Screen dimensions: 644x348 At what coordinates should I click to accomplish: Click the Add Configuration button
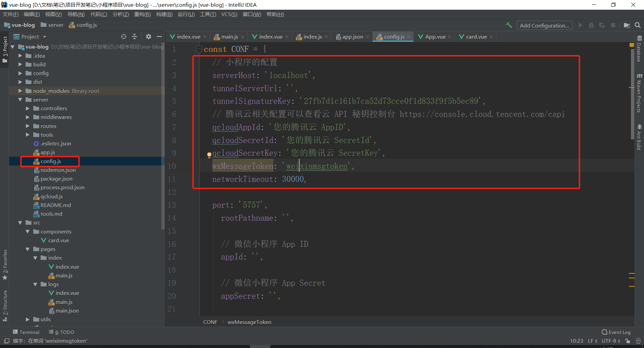pyautogui.click(x=544, y=25)
